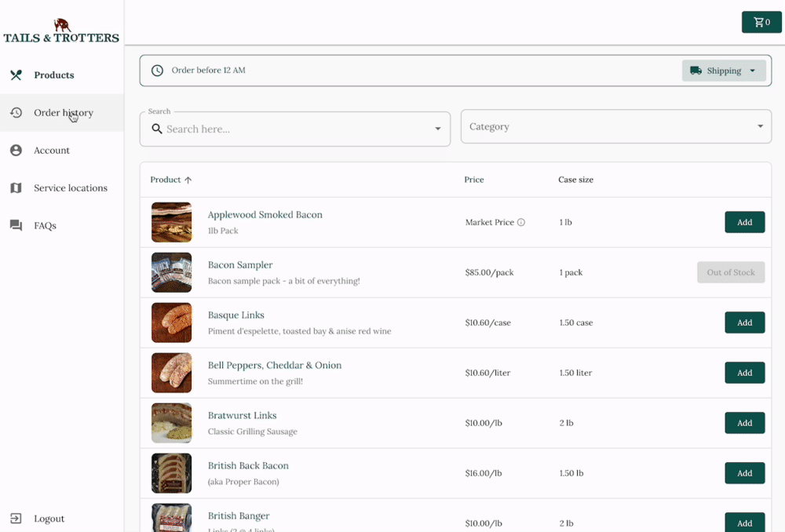This screenshot has width=785, height=532.
Task: Click the FAQs chat bubble icon
Action: (x=16, y=226)
